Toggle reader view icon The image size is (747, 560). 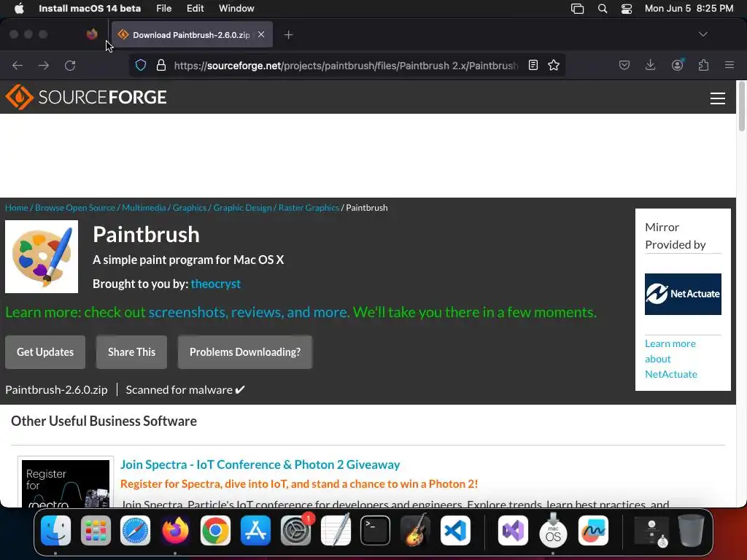coord(533,65)
